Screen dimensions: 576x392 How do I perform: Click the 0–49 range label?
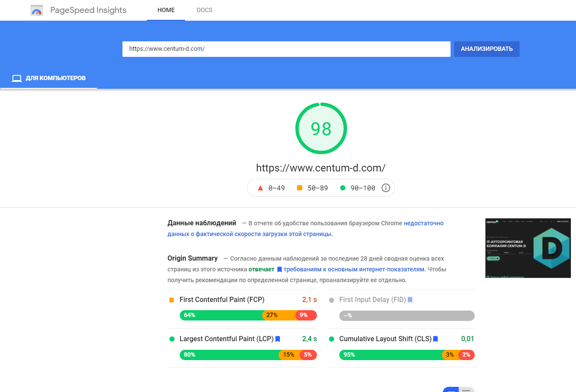[276, 188]
